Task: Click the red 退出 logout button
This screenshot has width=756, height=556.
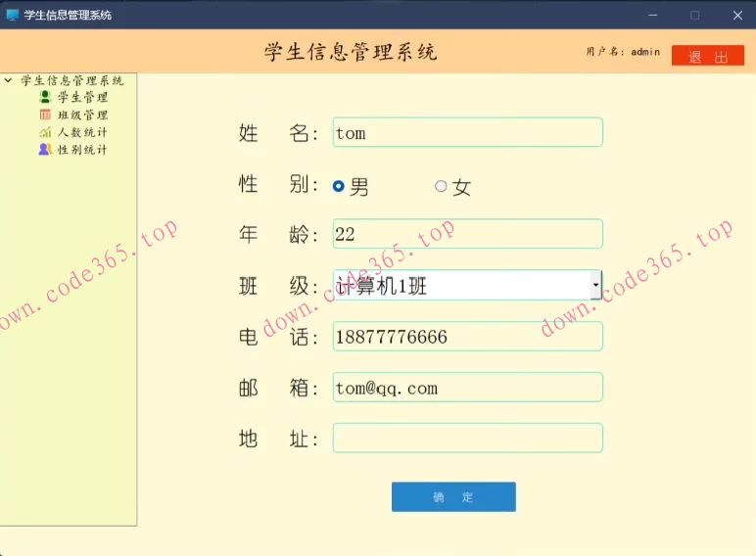Action: (x=708, y=56)
